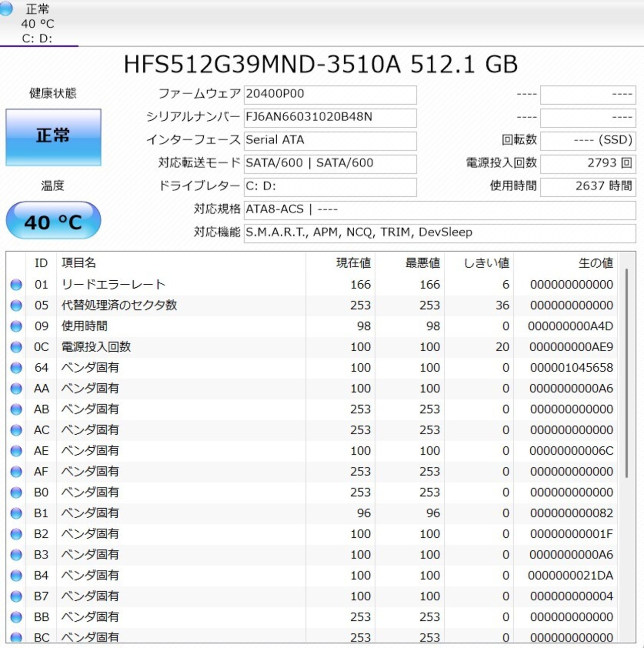Select the status icon for attribute 09
Screen dimensions: 644x648
coord(16,327)
